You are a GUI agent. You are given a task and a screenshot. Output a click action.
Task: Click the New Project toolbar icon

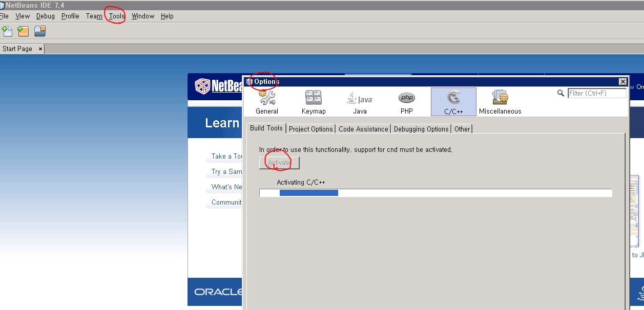click(x=23, y=31)
